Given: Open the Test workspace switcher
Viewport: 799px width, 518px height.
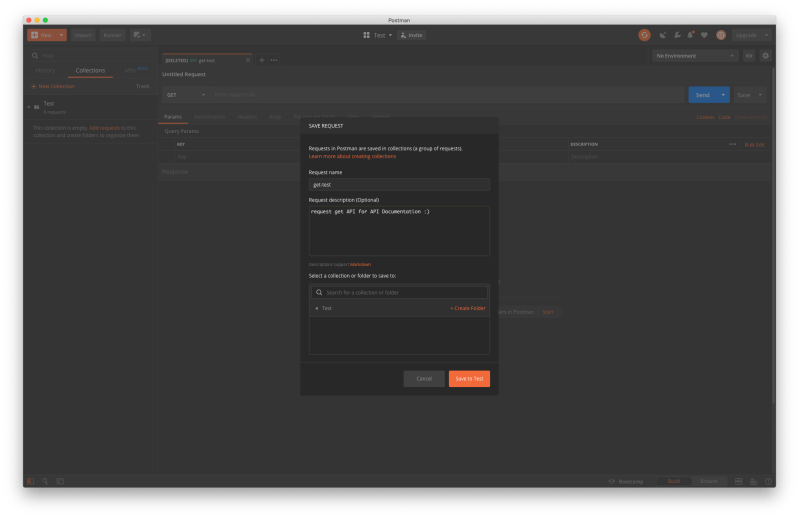Looking at the screenshot, I should click(x=378, y=35).
